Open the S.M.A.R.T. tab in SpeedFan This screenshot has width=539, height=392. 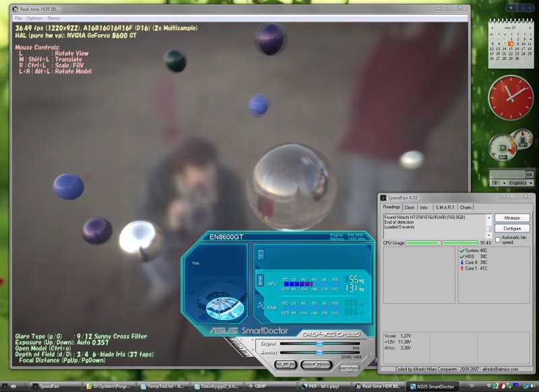point(445,207)
